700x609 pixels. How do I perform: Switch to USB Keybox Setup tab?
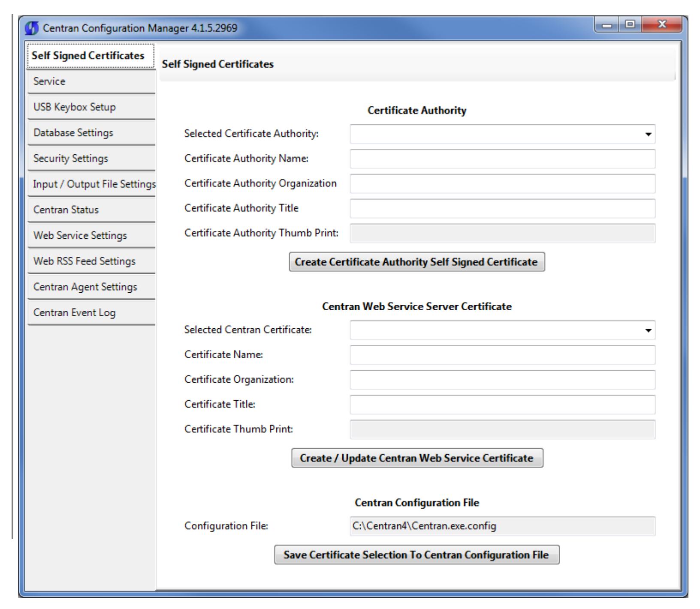[91, 107]
